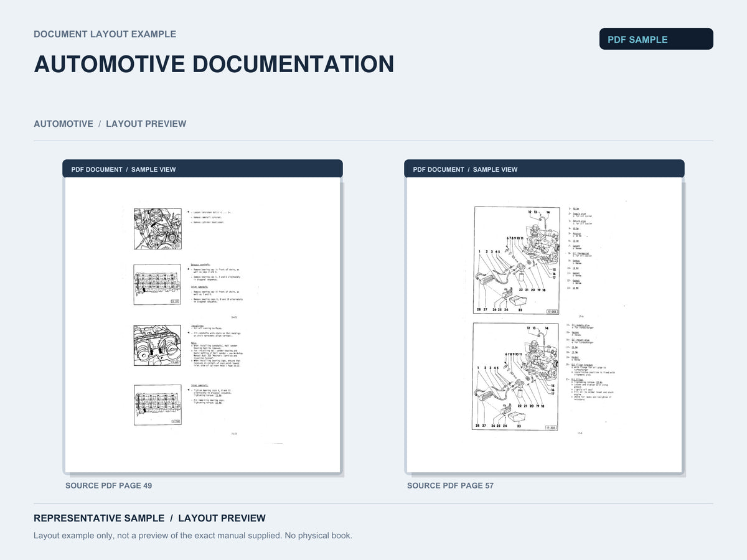Click the AUTOMOTIVE breadcrumb label
The image size is (747, 560).
(63, 124)
